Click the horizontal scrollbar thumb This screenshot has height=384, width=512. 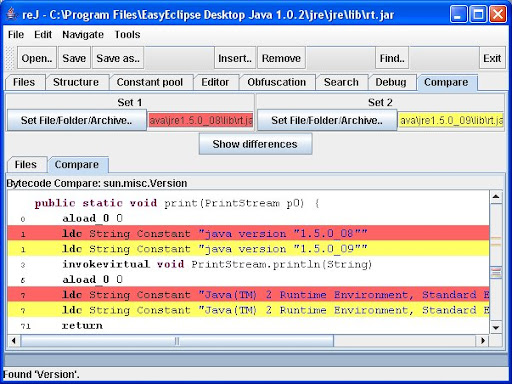[177, 341]
